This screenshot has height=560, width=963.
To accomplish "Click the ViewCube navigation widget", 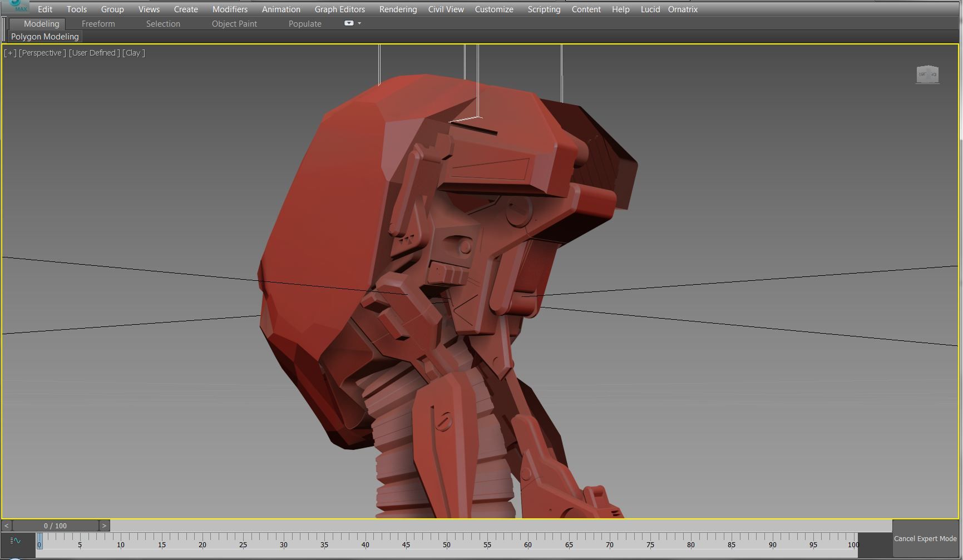I will (927, 75).
